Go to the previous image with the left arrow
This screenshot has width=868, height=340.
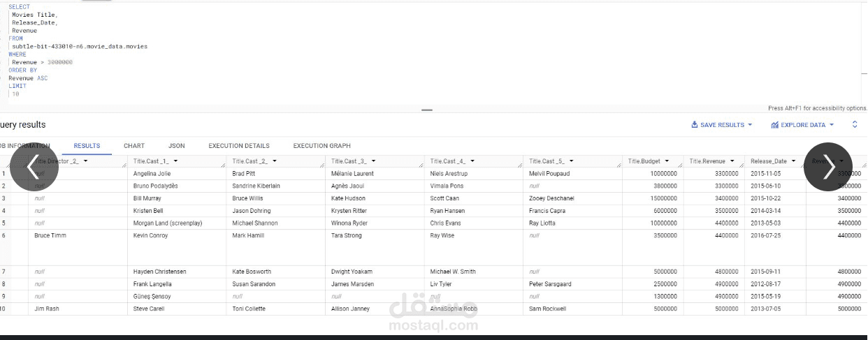[x=33, y=167]
